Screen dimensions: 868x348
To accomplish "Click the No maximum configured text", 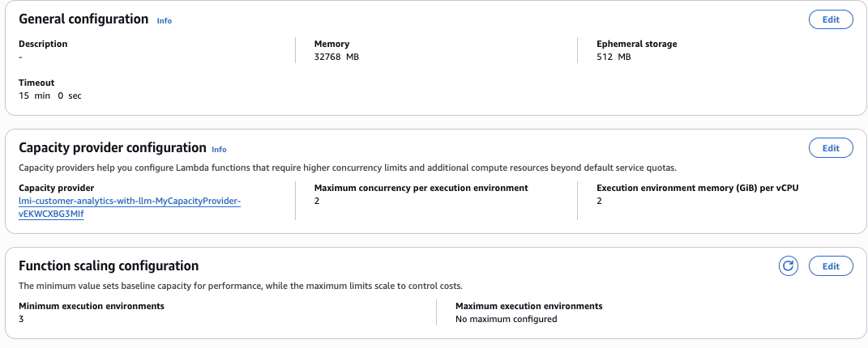I will [x=507, y=319].
